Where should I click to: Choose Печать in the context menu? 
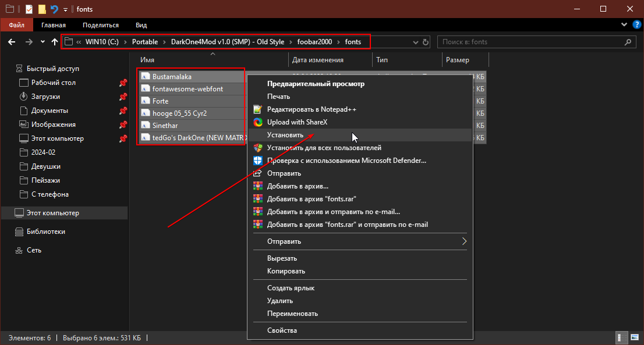coord(359,97)
